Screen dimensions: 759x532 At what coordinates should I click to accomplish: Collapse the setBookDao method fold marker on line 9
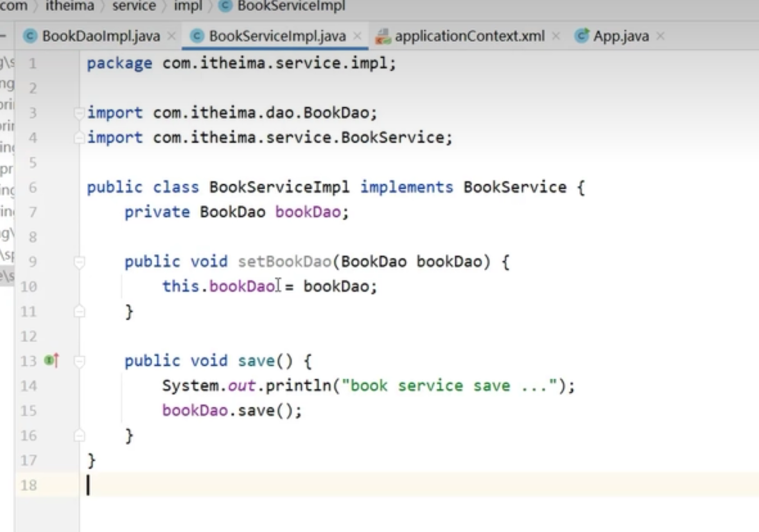[79, 262]
